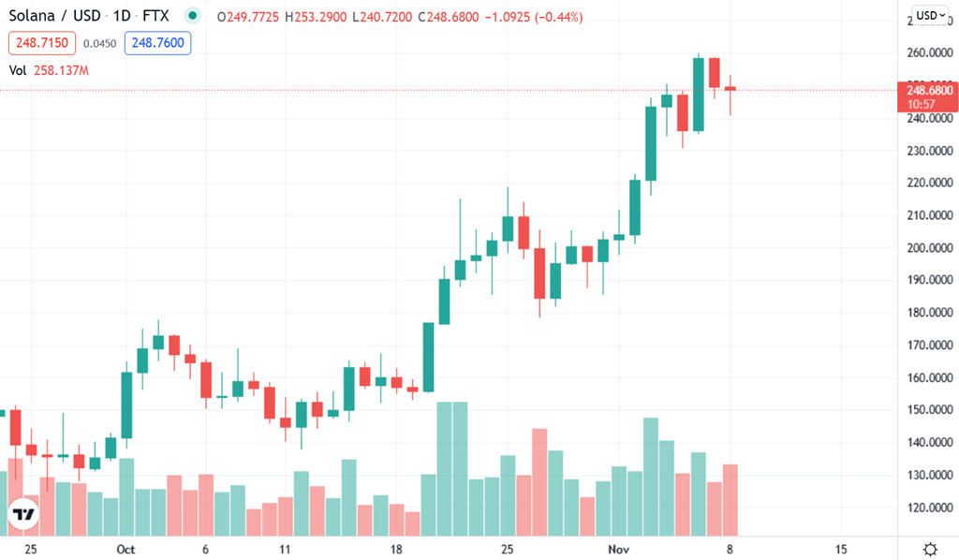Click the FTX exchange label
The image size is (959, 560).
point(155,15)
